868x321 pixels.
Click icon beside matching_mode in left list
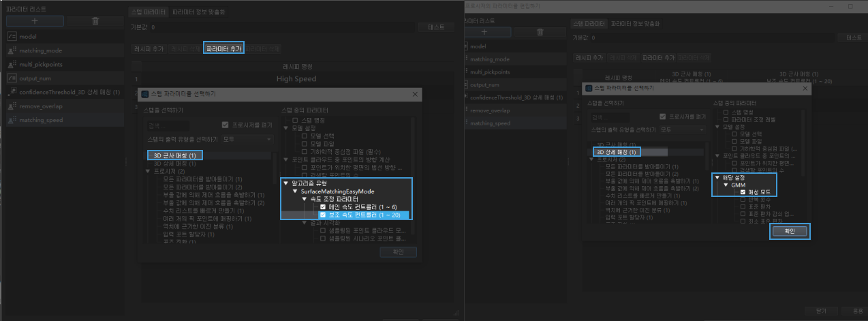point(12,50)
